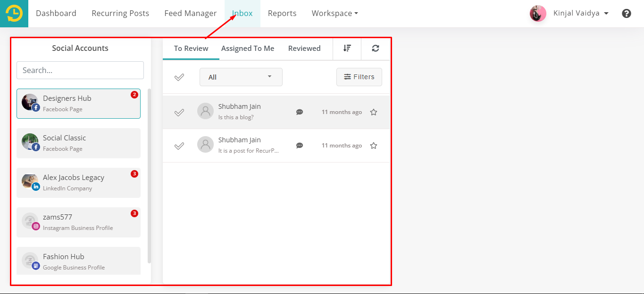Image resolution: width=644 pixels, height=294 pixels.
Task: Star the "Is this a blog?" message
Action: [374, 112]
